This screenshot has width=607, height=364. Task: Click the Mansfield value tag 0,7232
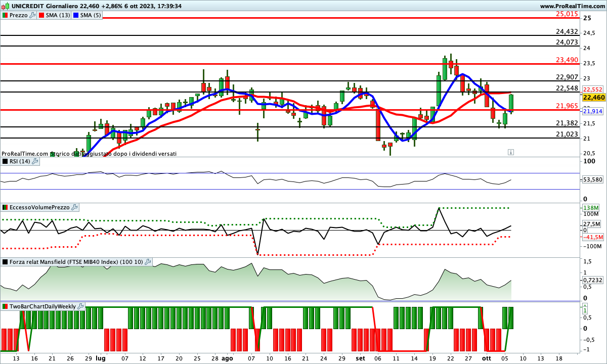tap(594, 280)
